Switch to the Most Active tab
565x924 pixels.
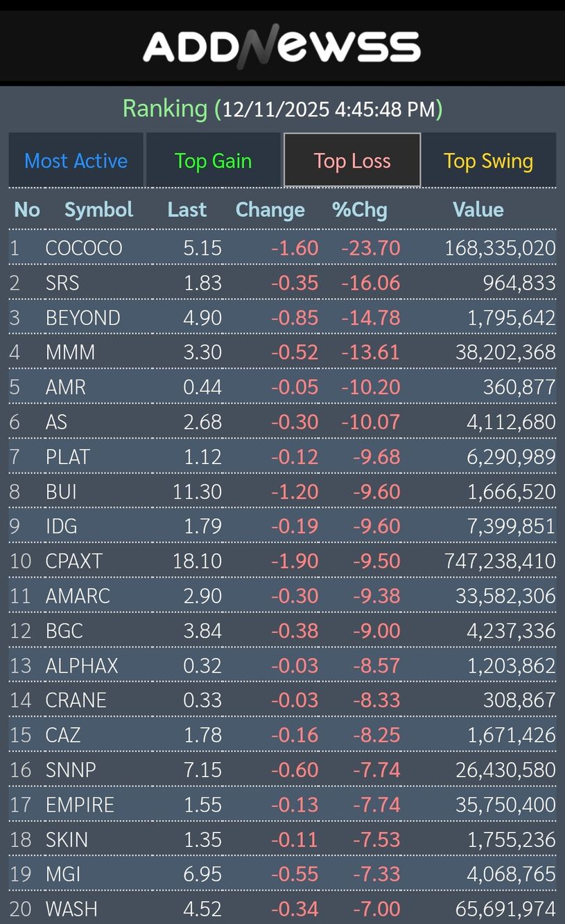point(76,161)
